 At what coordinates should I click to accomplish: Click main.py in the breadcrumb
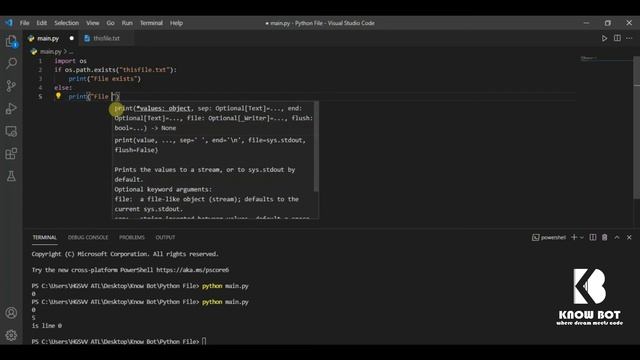click(x=50, y=52)
